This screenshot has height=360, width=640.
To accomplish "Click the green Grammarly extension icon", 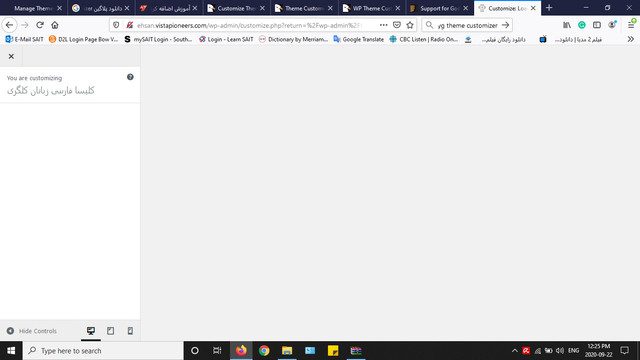I will tap(582, 25).
